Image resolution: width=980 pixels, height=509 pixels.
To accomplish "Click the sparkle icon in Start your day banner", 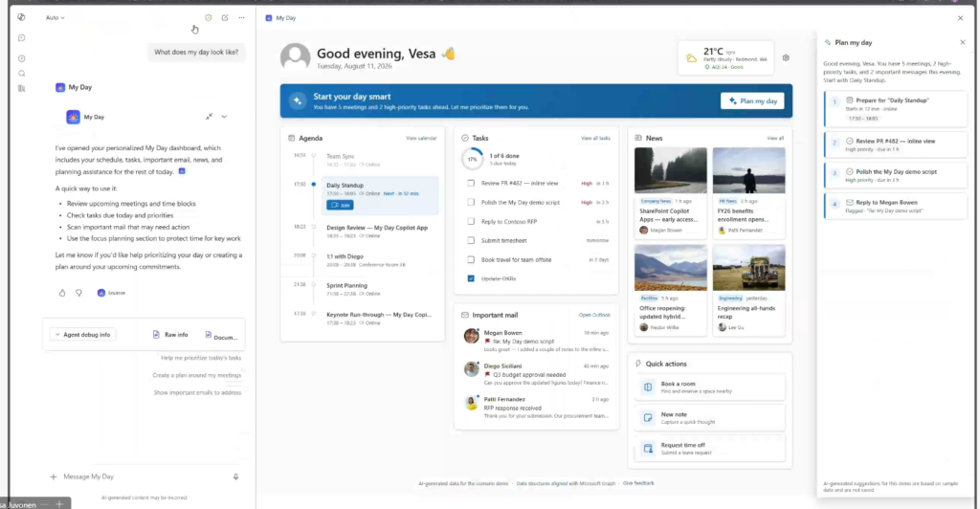I will (298, 100).
